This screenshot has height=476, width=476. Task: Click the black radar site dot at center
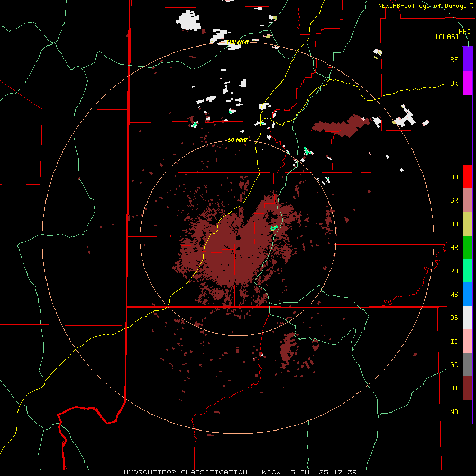239,237
